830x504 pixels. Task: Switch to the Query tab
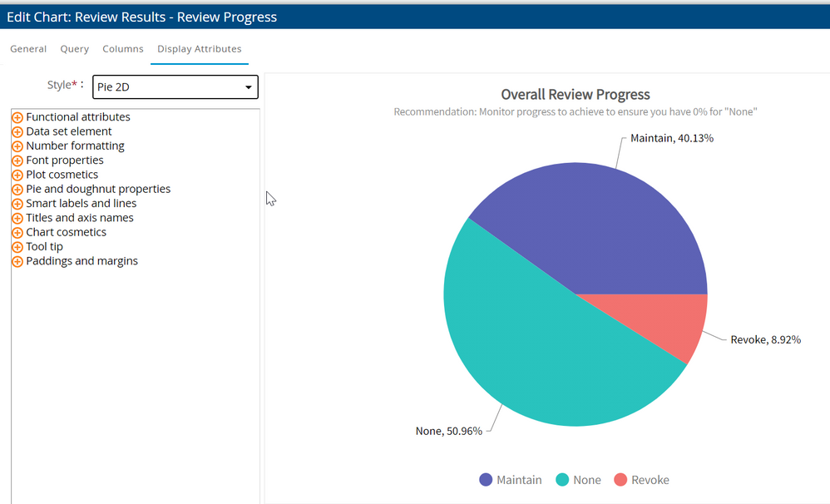75,49
